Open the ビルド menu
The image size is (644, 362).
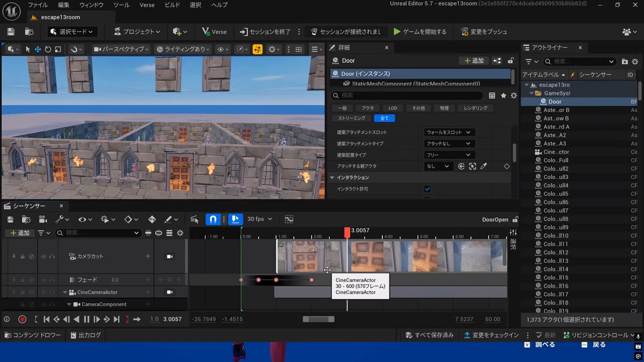pos(172,5)
